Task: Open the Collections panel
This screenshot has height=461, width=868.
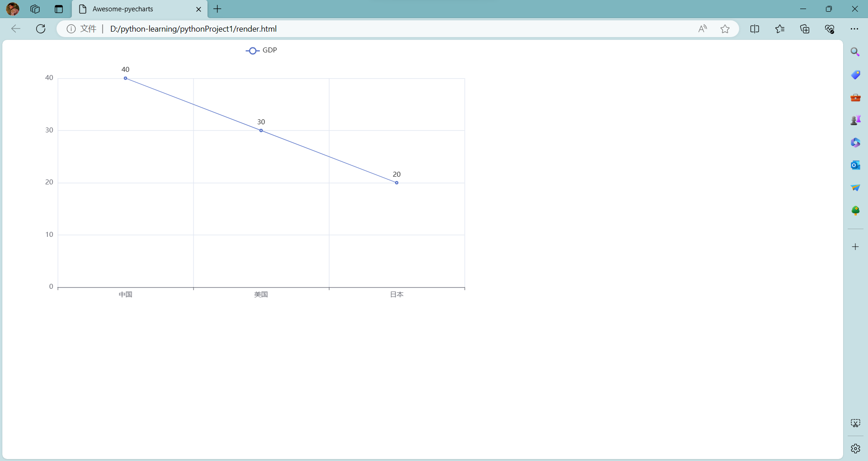Action: pos(805,29)
